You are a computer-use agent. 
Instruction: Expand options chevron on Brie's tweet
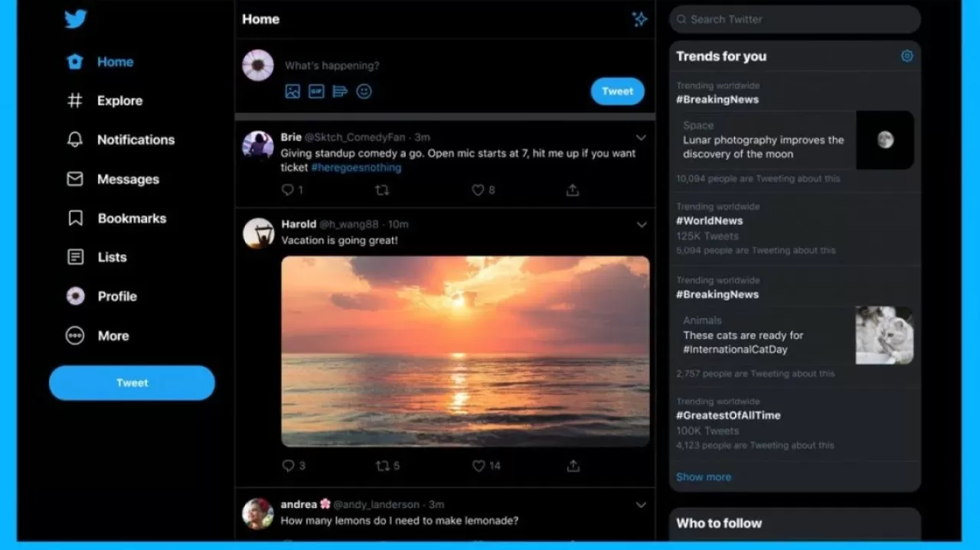[x=641, y=138]
